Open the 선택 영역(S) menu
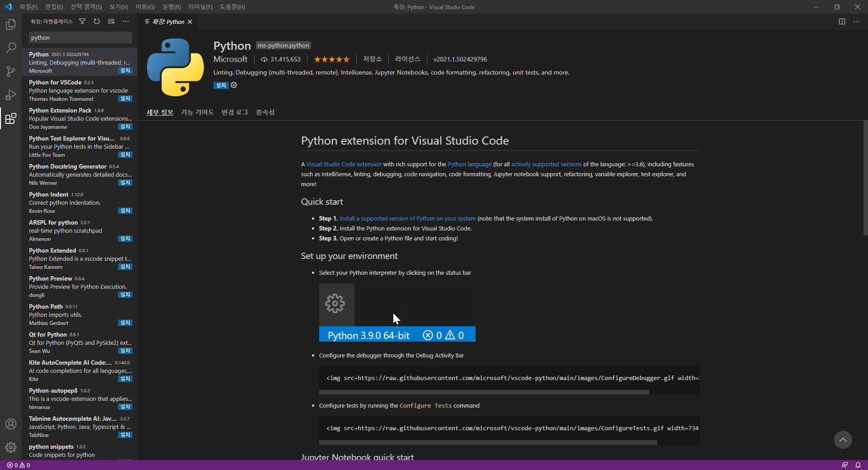Image resolution: width=868 pixels, height=470 pixels. [86, 7]
